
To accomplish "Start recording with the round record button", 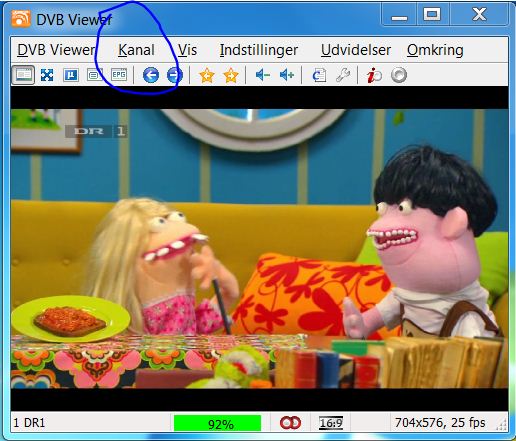I will point(399,75).
